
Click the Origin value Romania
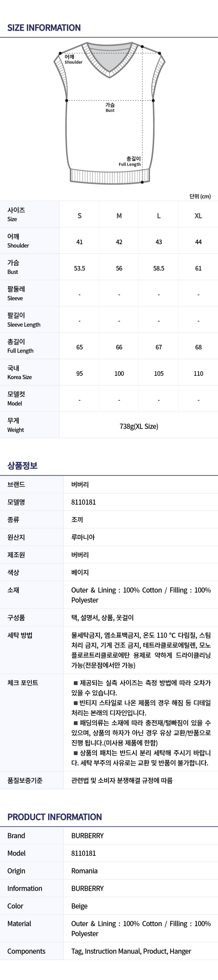84,871
